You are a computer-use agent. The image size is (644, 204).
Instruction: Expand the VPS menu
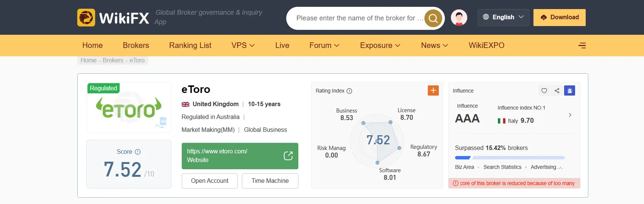[243, 45]
